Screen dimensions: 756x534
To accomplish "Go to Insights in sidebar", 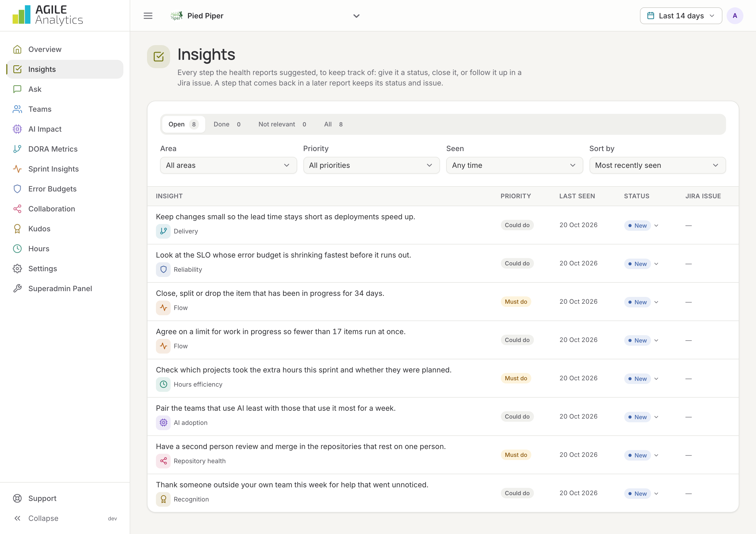I will point(65,69).
